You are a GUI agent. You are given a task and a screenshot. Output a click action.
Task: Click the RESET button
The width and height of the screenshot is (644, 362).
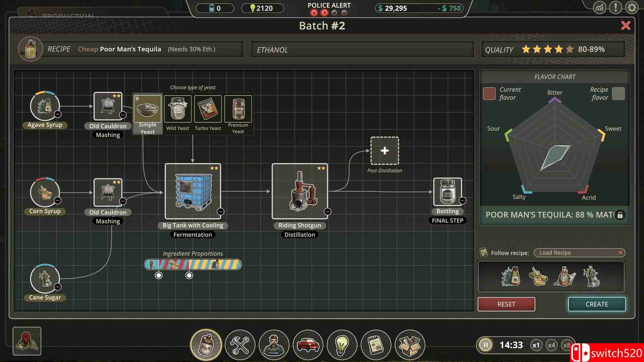tap(506, 304)
